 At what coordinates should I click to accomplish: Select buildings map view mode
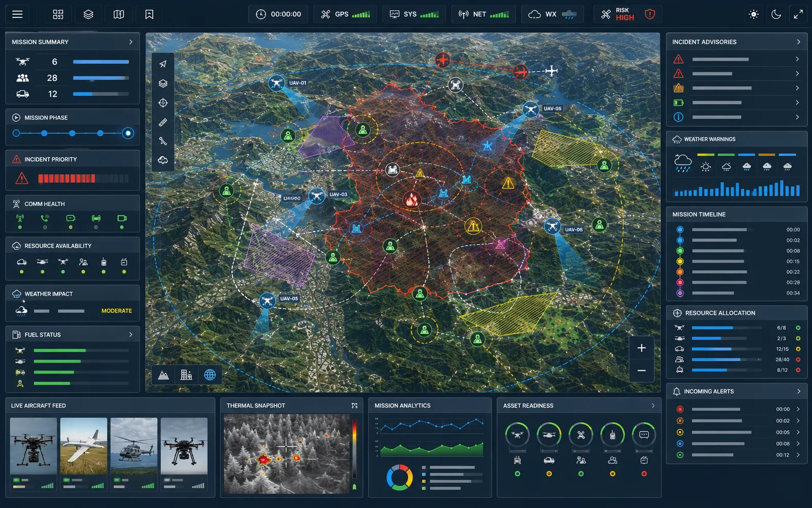(x=186, y=375)
